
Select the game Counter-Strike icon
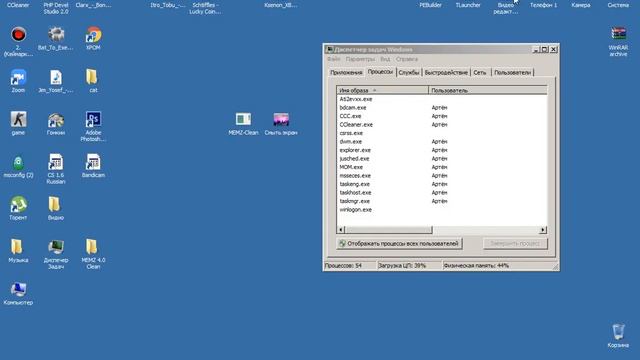click(x=18, y=120)
